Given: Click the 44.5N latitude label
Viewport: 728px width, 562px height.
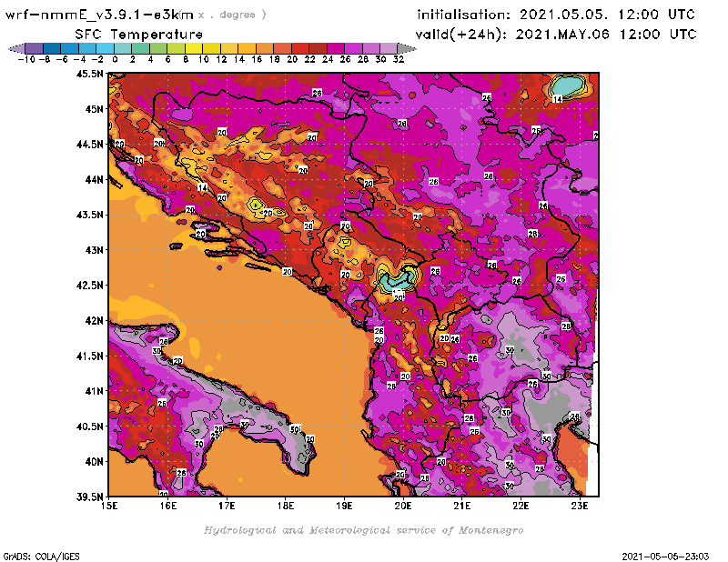Looking at the screenshot, I should tap(89, 145).
